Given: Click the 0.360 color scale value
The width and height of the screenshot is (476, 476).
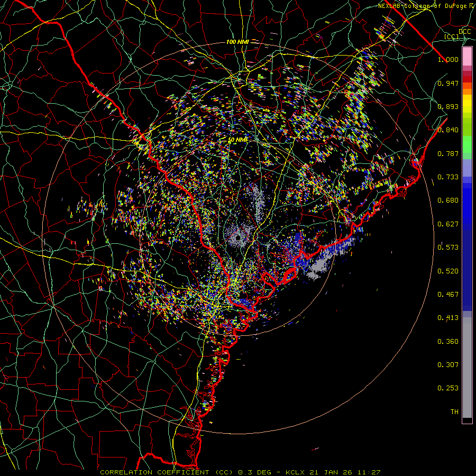Looking at the screenshot, I should tap(448, 342).
